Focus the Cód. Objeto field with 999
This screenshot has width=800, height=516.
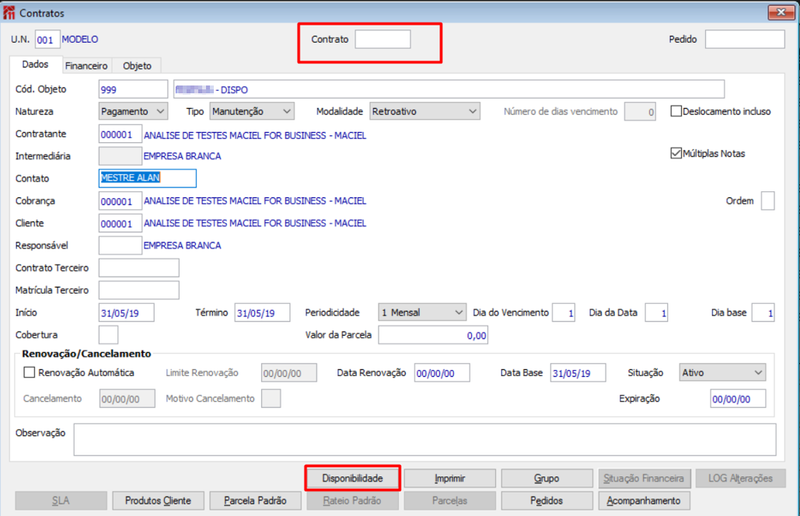click(133, 89)
